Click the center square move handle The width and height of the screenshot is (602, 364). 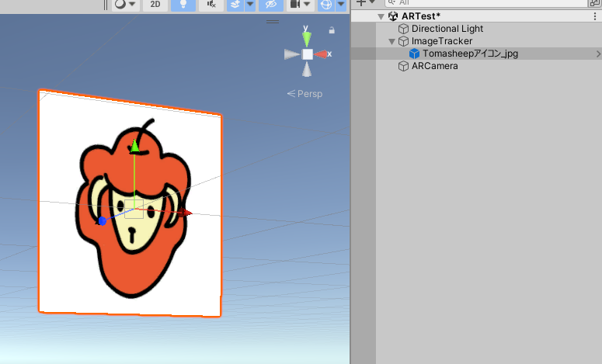tap(134, 209)
